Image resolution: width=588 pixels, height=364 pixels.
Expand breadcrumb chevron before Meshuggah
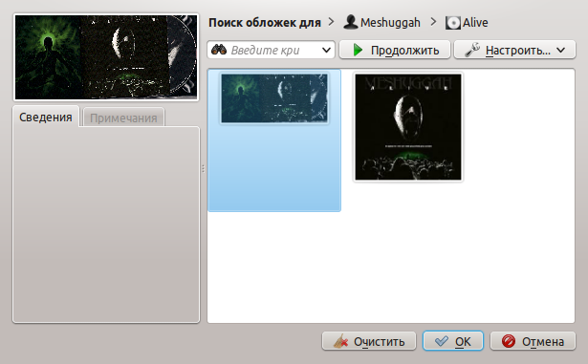coord(331,22)
